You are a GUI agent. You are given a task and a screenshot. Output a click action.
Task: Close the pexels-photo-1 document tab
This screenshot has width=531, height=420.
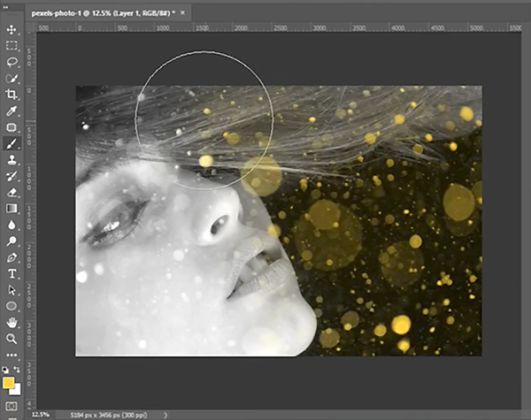[x=183, y=13]
